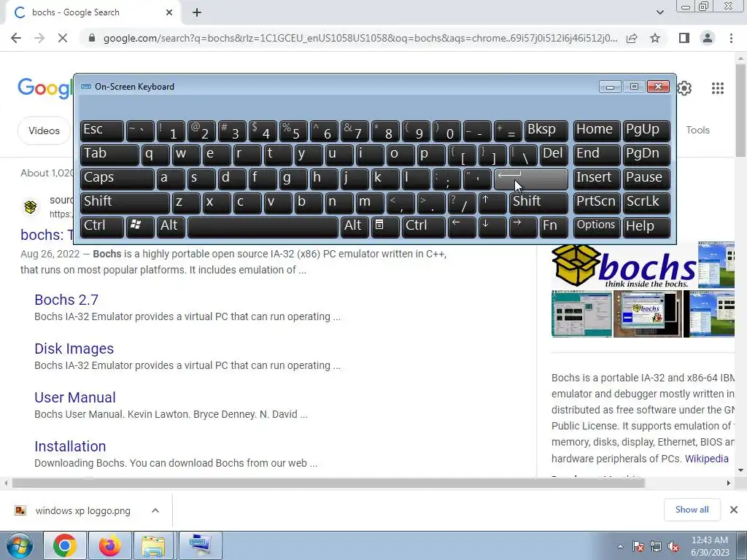The image size is (747, 560).
Task: Stop loading the page in Chrome
Action: [63, 38]
